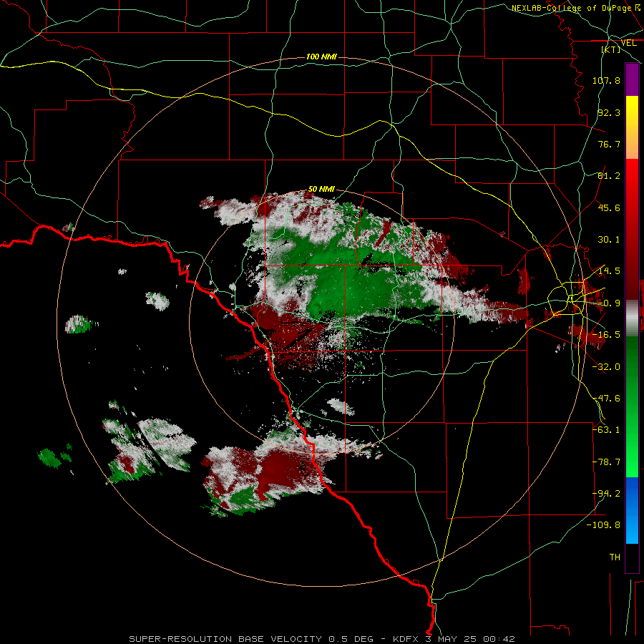Click the TH label on the scale

pos(615,557)
